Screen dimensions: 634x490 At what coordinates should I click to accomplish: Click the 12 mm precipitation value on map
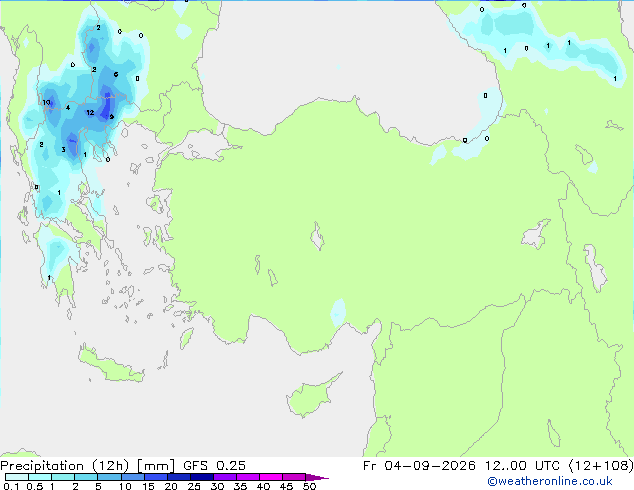[90, 112]
